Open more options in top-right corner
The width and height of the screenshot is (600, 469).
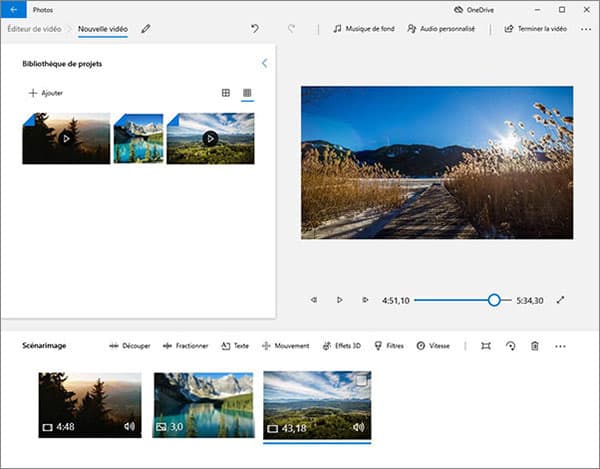pyautogui.click(x=586, y=29)
